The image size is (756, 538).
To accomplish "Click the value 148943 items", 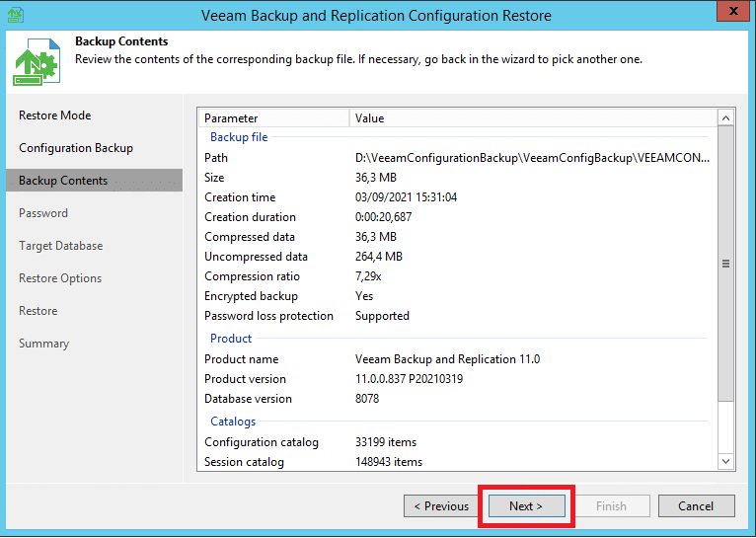I will coord(389,462).
